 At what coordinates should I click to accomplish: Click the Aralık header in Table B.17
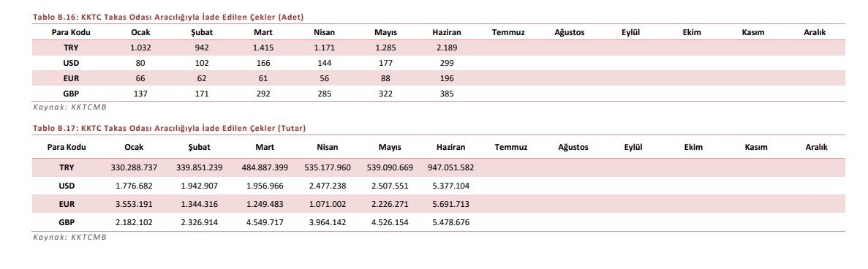pyautogui.click(x=817, y=147)
